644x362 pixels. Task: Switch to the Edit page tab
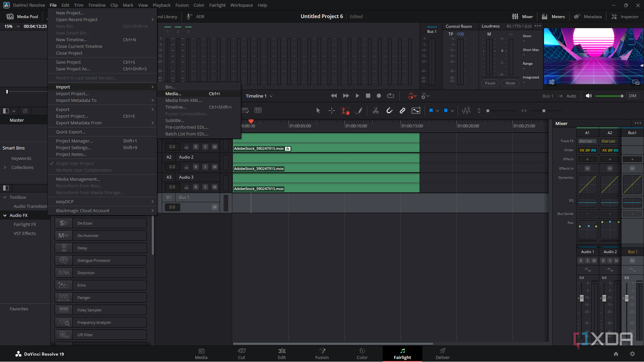[282, 354]
